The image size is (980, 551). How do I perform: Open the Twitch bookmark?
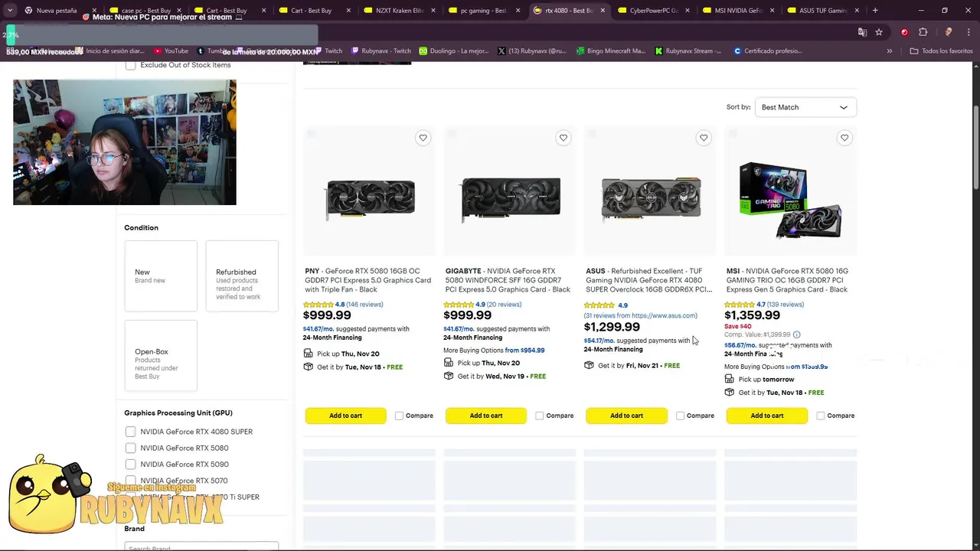tap(329, 51)
